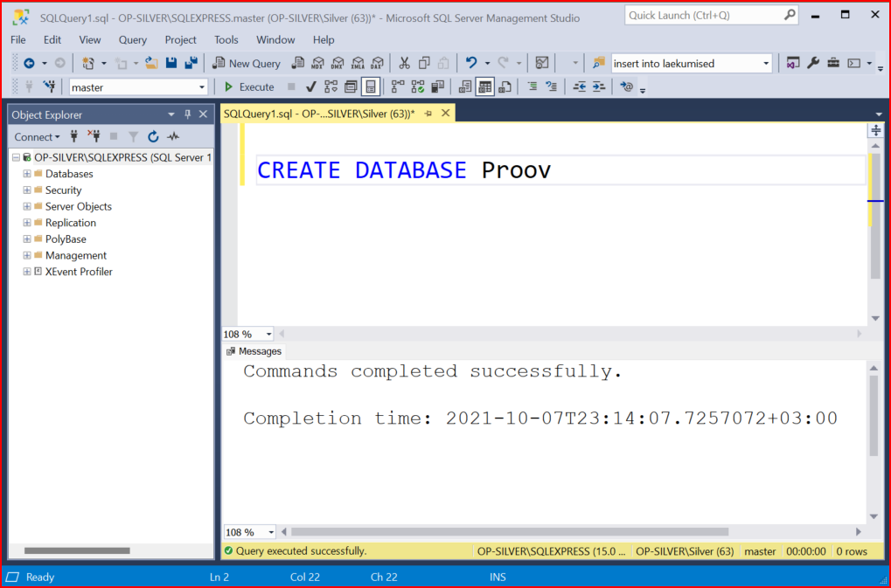Click the Messages pane horizontal scrollbar
Screen dimensions: 891x588
click(x=510, y=532)
